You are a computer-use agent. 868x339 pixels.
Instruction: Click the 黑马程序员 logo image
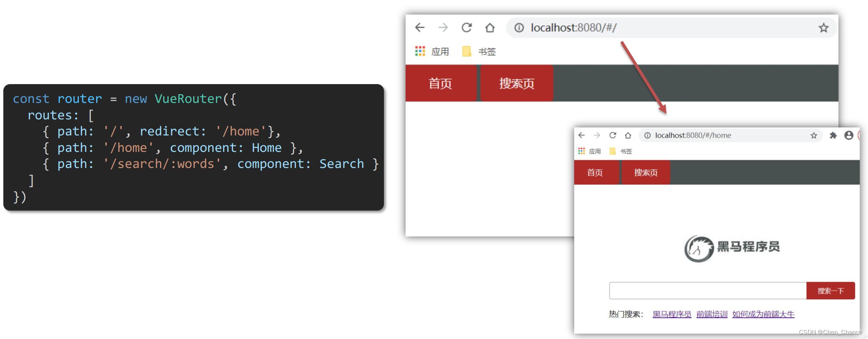point(732,248)
